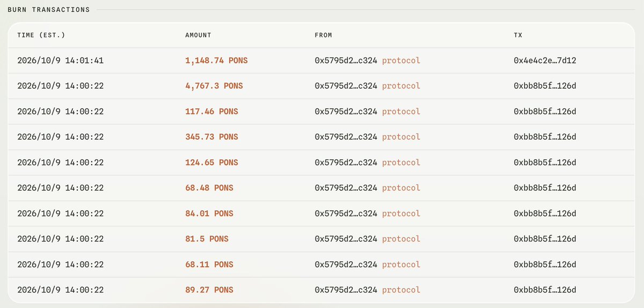The image size is (644, 308).
Task: Click the timestamp in the 68.48 PONS row
Action: pos(60,188)
